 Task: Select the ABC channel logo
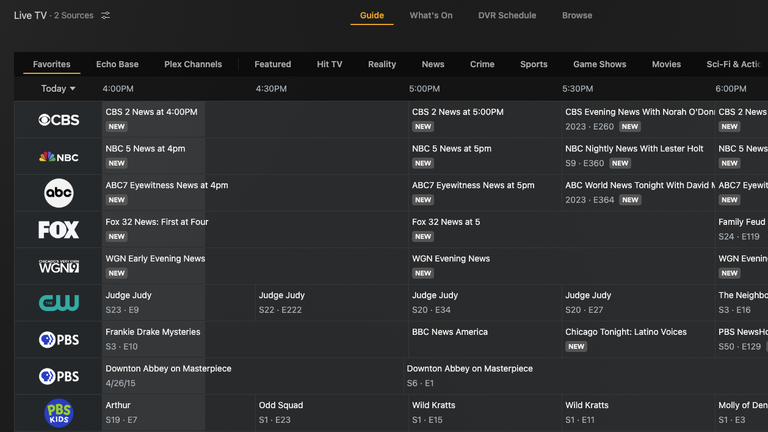point(59,193)
